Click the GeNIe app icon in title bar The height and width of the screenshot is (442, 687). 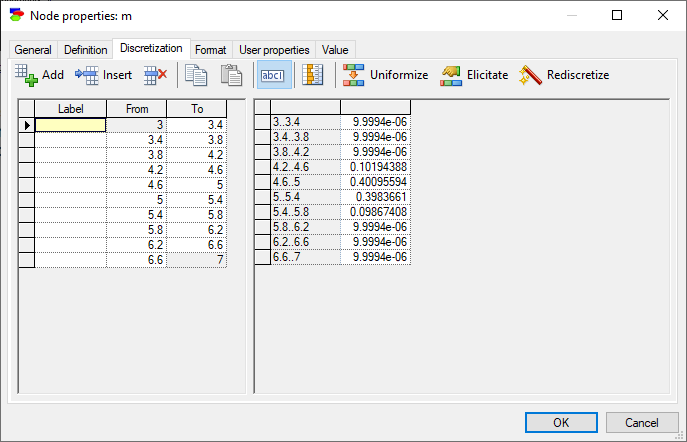click(x=17, y=15)
